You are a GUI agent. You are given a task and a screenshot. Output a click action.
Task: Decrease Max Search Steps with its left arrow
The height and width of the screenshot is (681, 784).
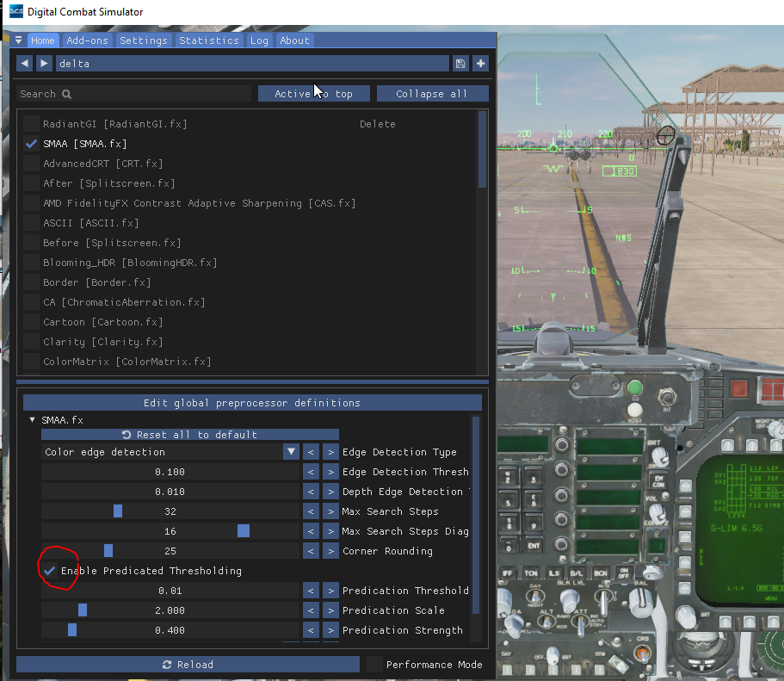pyautogui.click(x=311, y=511)
